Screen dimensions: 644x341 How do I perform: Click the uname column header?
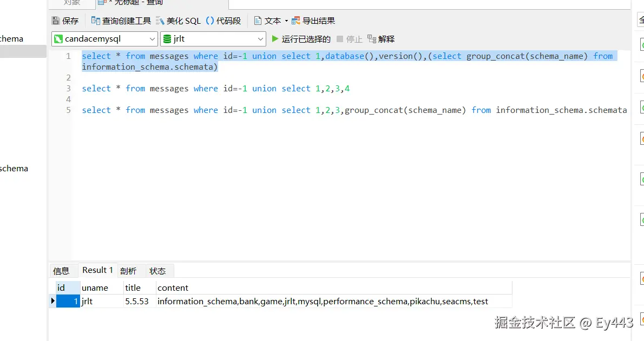point(102,287)
